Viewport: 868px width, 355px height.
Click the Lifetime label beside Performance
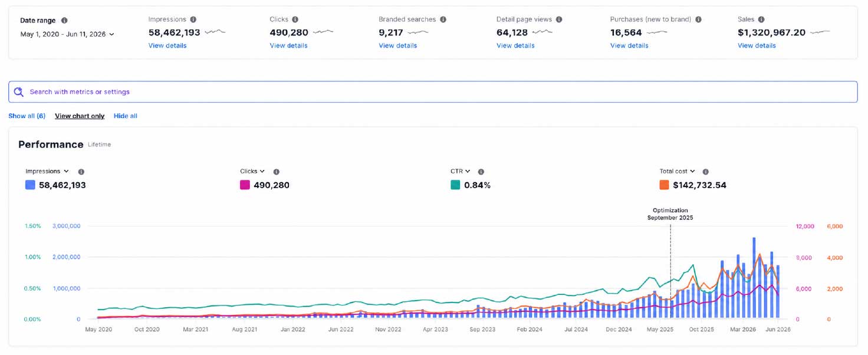(x=99, y=144)
